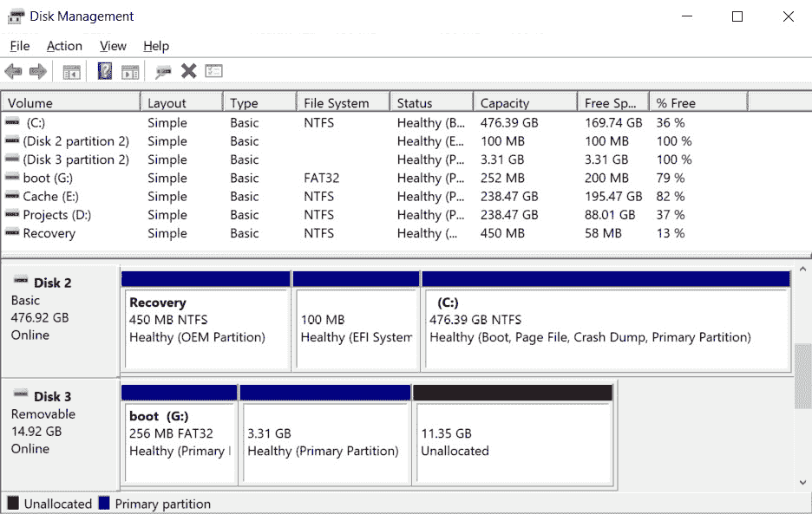The width and height of the screenshot is (812, 514).
Task: Open help using the question mark toolbar icon
Action: (x=105, y=71)
